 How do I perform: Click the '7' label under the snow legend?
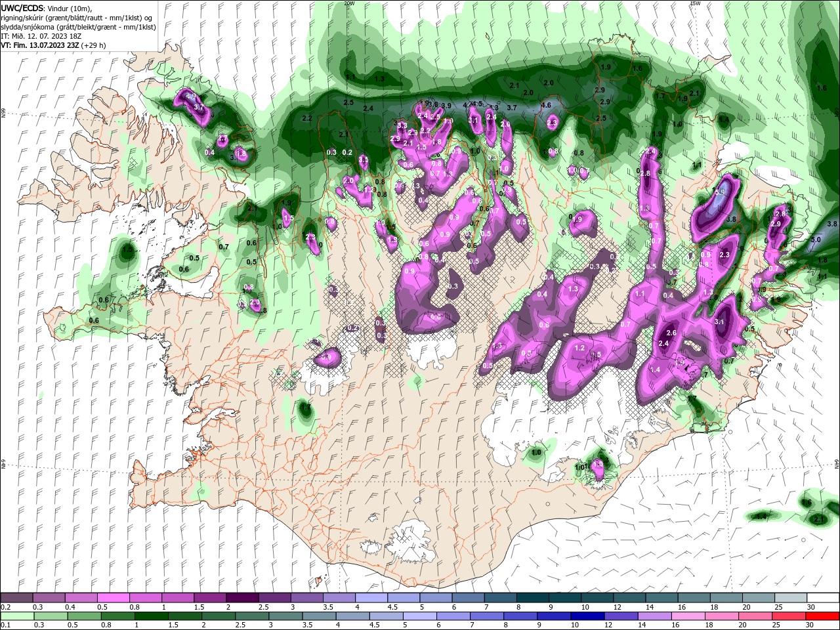point(486,606)
